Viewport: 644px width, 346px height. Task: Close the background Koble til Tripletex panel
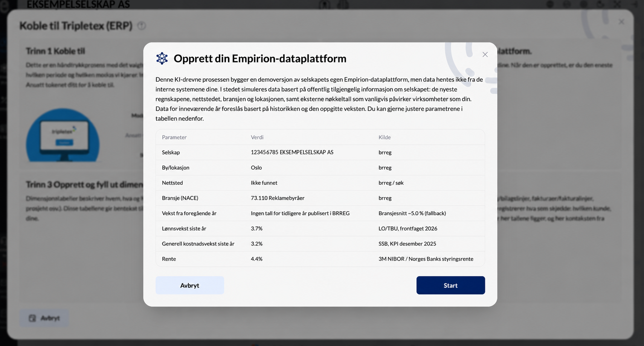pos(621,22)
